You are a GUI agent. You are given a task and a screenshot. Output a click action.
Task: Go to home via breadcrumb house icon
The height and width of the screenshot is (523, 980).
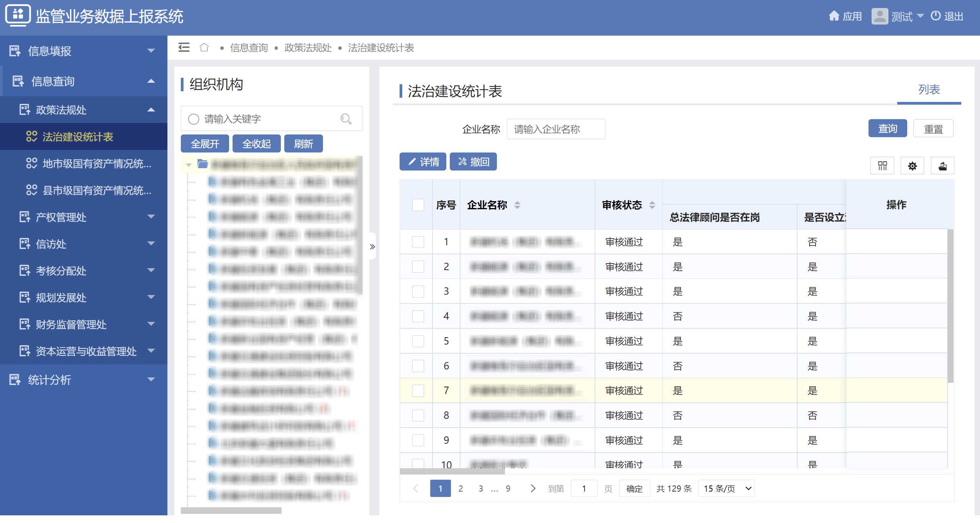coord(204,48)
